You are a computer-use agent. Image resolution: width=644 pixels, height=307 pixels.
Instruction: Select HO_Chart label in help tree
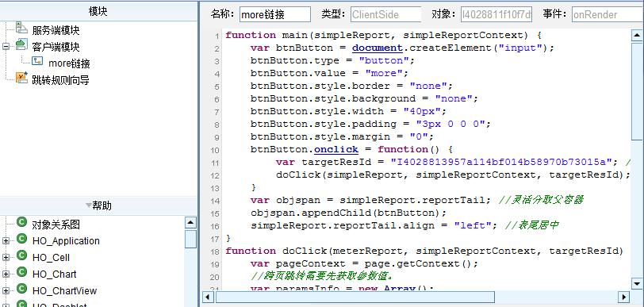pyautogui.click(x=54, y=274)
